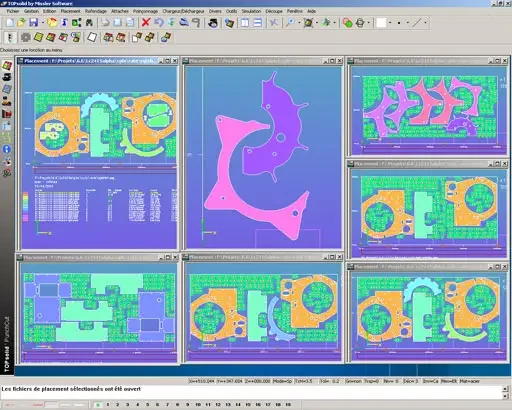Click the last icon in second toolbar
This screenshot has width=512, height=410.
click(x=166, y=37)
